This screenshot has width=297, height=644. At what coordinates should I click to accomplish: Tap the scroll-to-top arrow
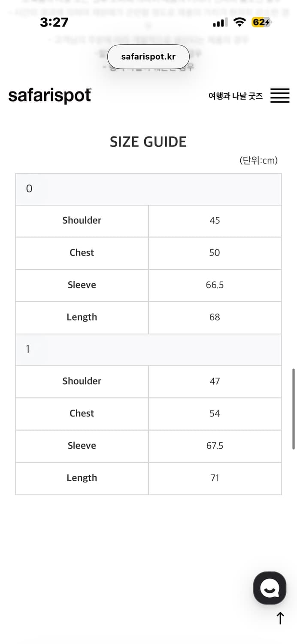(x=280, y=619)
